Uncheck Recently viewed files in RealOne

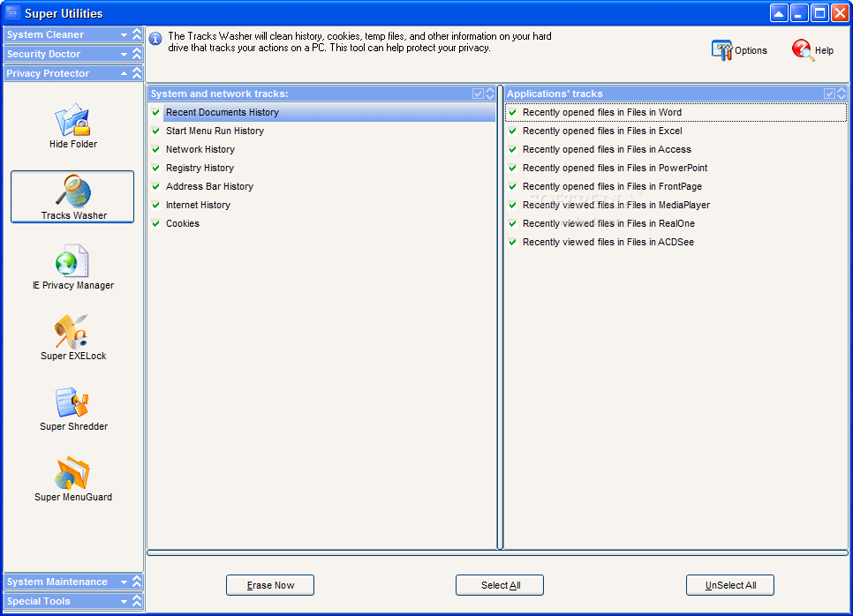tap(512, 223)
